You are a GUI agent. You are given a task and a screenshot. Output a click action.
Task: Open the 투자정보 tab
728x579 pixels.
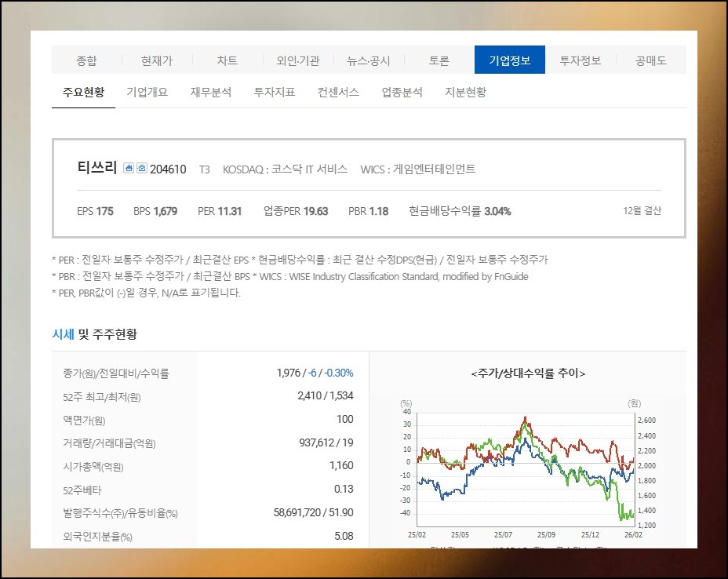click(x=581, y=60)
